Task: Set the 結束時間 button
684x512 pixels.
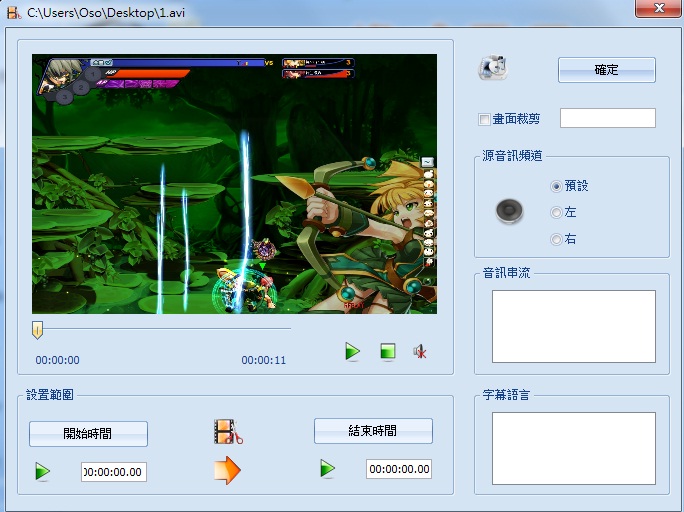Action: pos(373,431)
